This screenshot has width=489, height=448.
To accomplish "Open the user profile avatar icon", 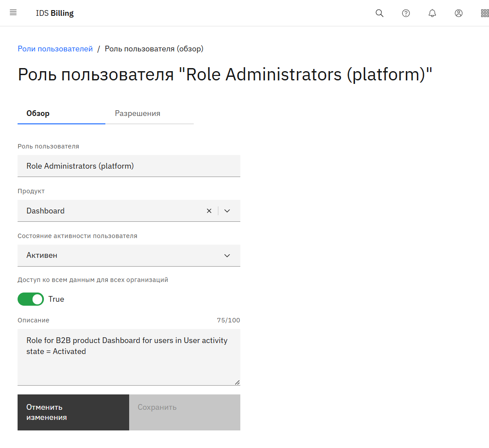I will tap(459, 13).
